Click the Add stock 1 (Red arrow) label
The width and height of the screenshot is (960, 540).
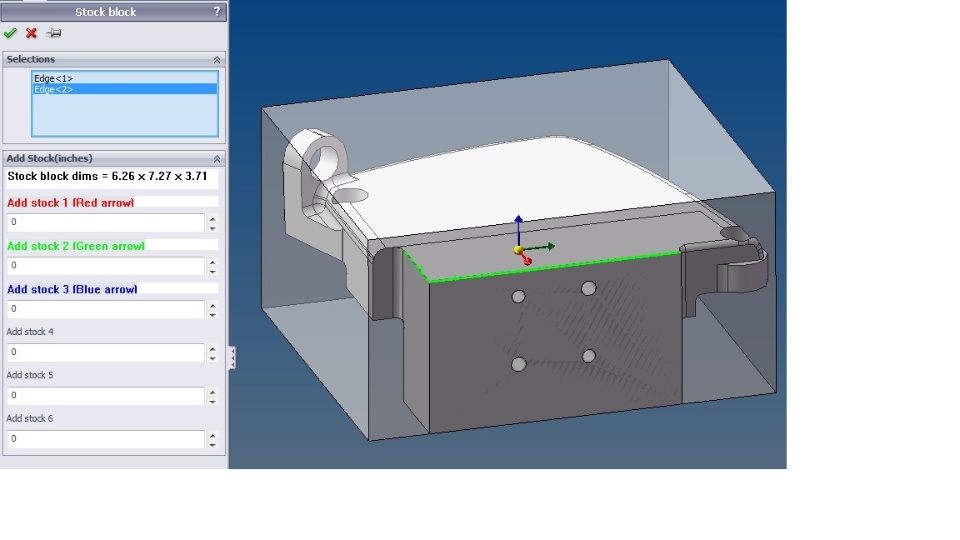pos(70,203)
